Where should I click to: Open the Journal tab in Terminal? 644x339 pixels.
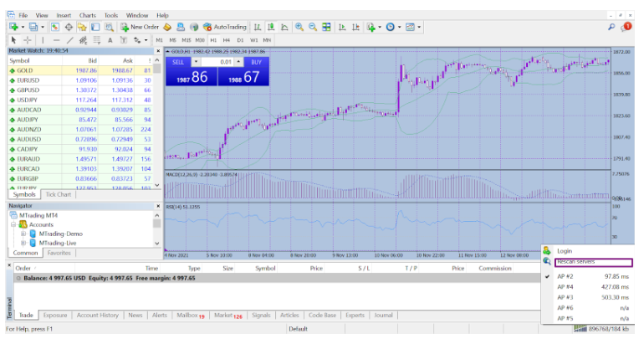(x=383, y=316)
